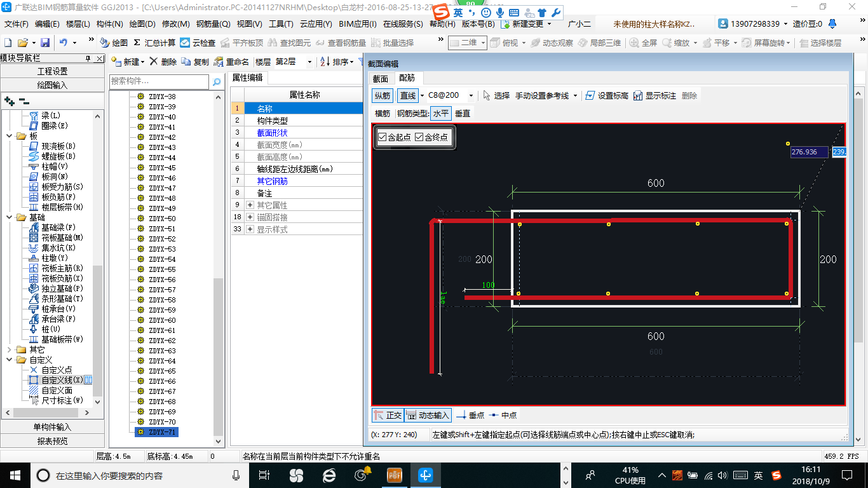This screenshot has height=488, width=868.
Task: Open the BIM应用(I) menu
Action: [x=357, y=24]
